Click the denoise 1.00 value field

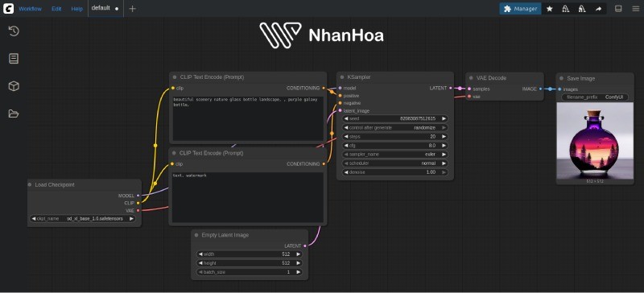coord(395,172)
